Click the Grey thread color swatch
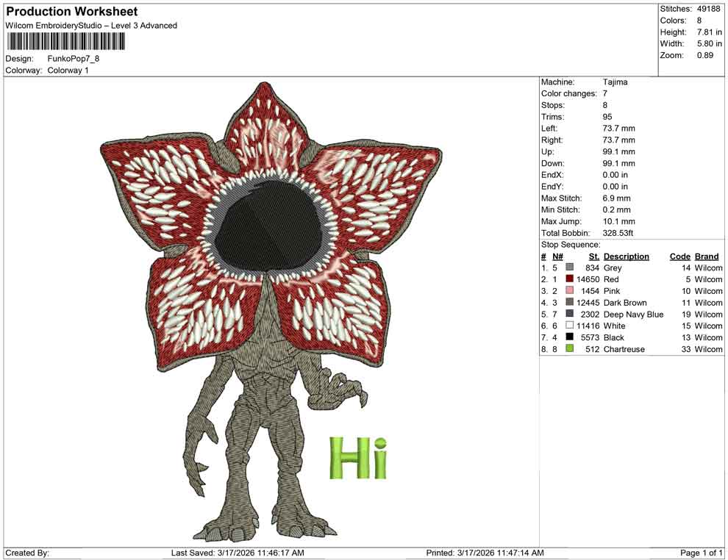728x560 pixels. coord(570,268)
